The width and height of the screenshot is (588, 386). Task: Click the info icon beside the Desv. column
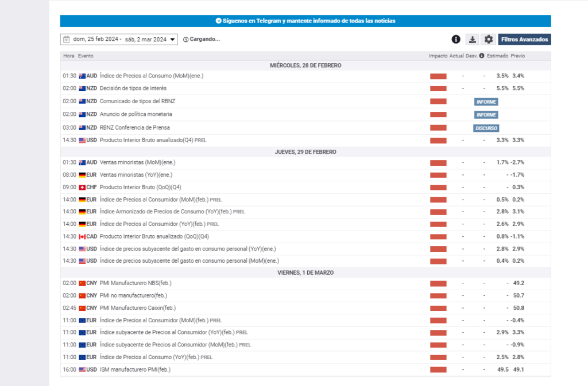(x=481, y=56)
